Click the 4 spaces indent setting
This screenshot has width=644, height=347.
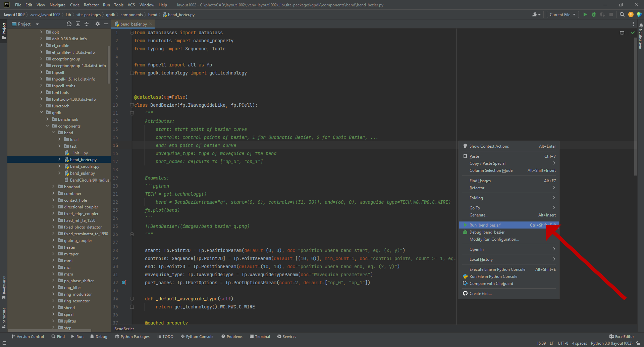pyautogui.click(x=579, y=343)
